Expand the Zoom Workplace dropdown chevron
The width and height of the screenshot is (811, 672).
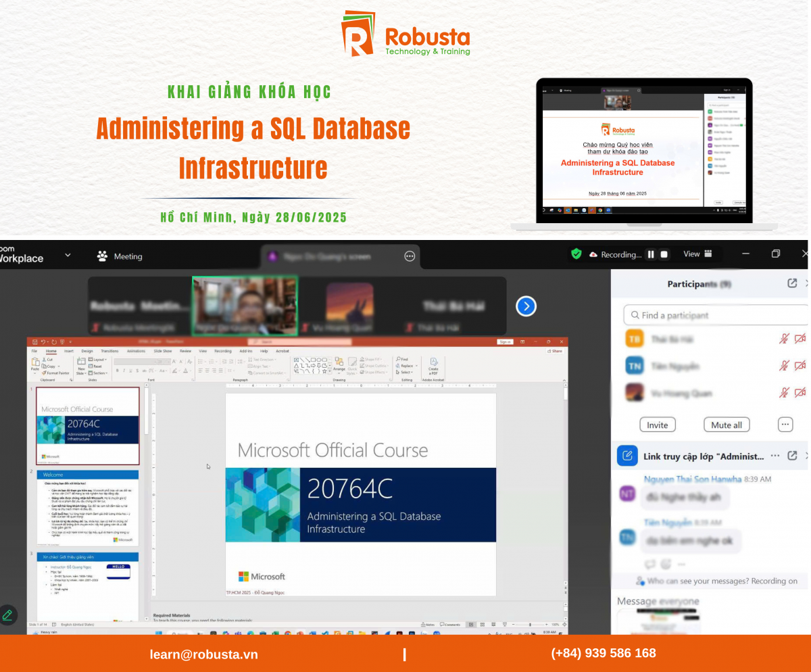68,256
